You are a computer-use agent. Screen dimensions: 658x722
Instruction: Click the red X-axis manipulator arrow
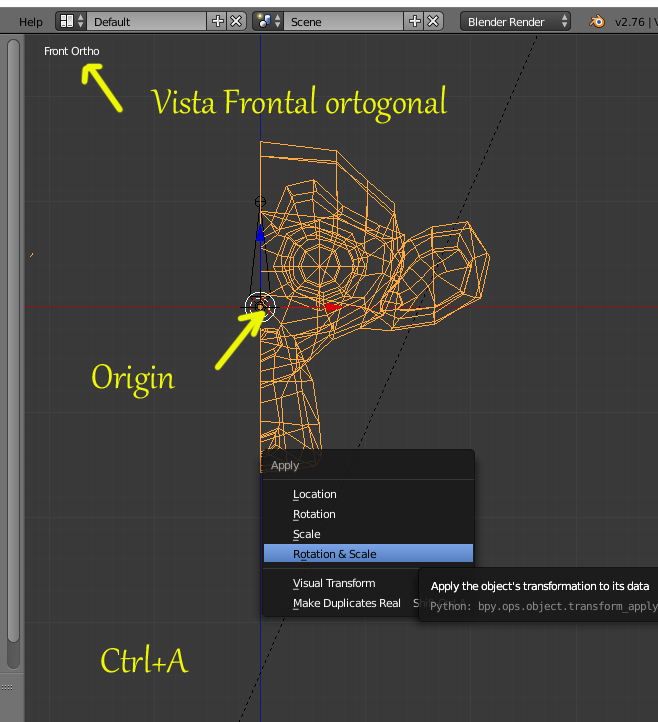point(333,307)
